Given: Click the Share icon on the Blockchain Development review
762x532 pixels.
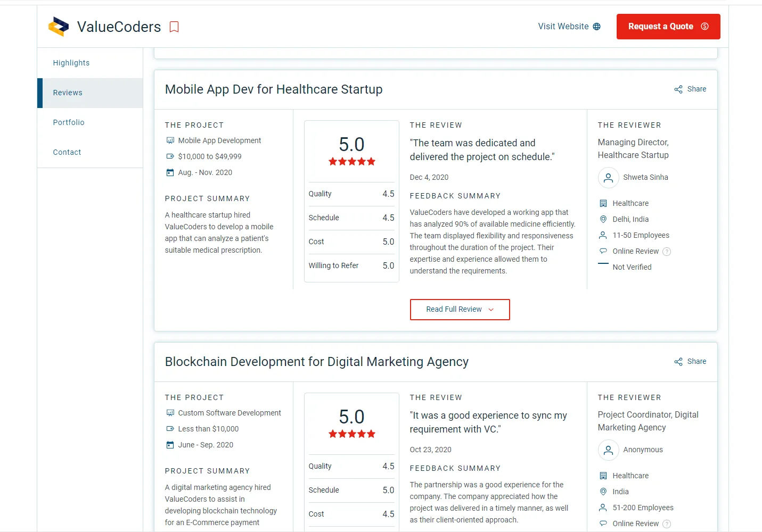Looking at the screenshot, I should (678, 362).
